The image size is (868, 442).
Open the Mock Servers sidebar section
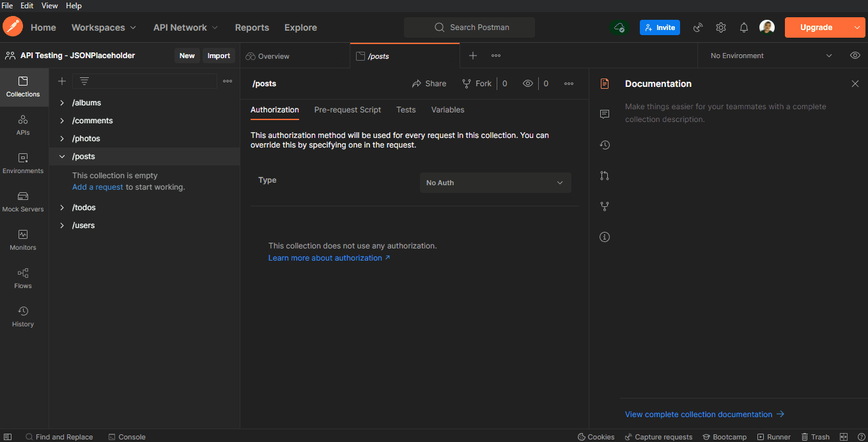[23, 202]
